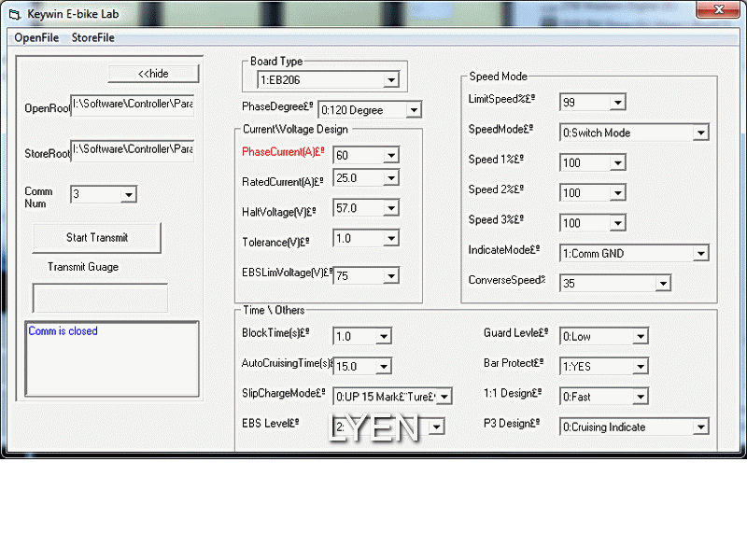Close the Keywin E-bike Lab window
The width and height of the screenshot is (747, 560).
click(x=719, y=9)
